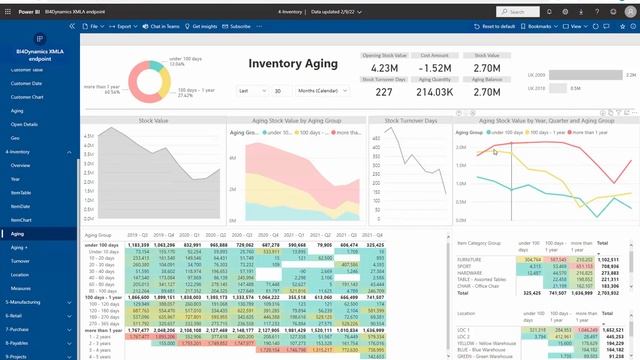640x360 pixels.
Task: Open the app launcher waffle icon
Action: [8, 12]
